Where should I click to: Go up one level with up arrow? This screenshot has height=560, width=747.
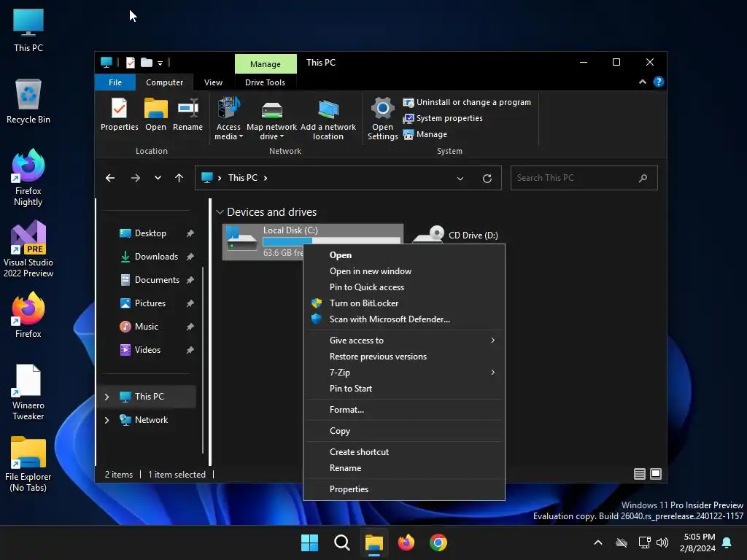(179, 178)
